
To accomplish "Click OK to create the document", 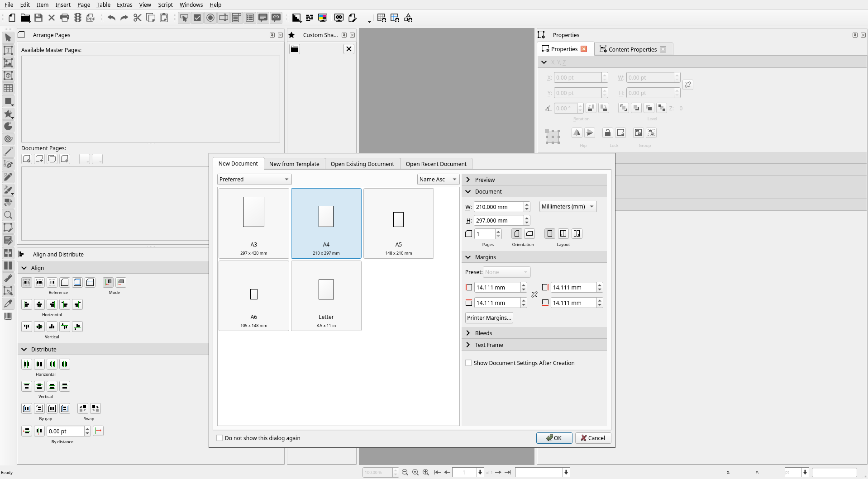I will 554,438.
